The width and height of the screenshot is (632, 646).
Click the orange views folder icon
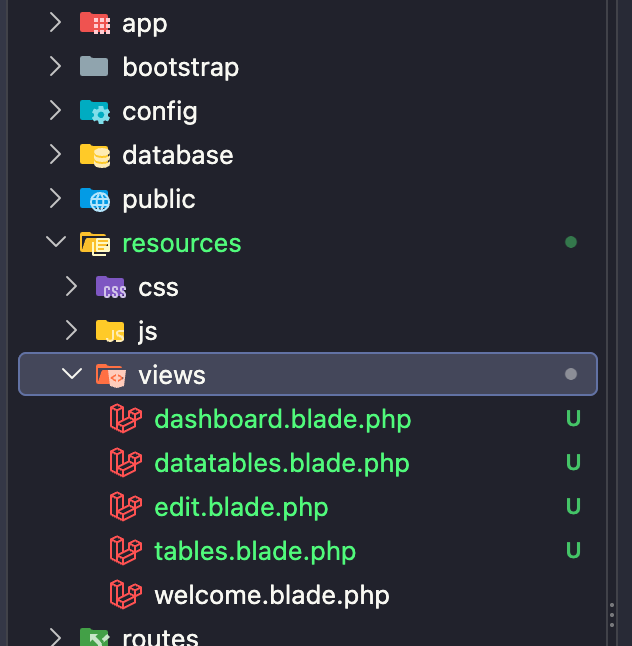tap(111, 375)
